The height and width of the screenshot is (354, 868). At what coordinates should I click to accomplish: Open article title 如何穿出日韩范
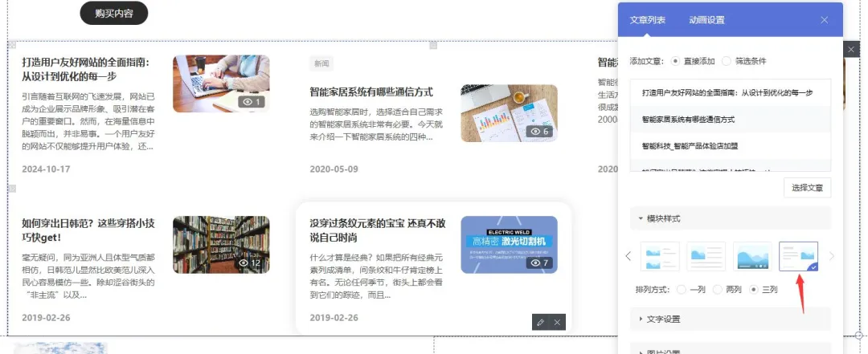pyautogui.click(x=88, y=230)
